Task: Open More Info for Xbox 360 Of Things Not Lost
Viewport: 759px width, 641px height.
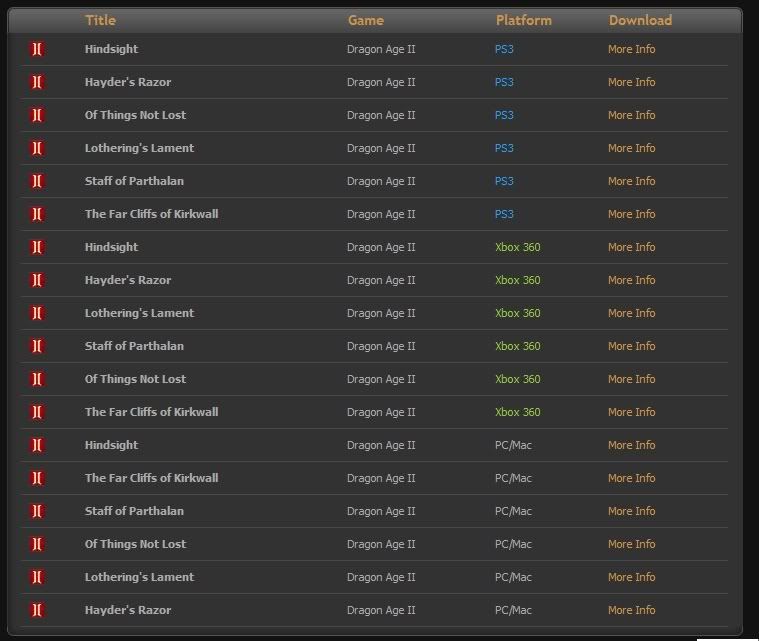Action: pos(632,379)
